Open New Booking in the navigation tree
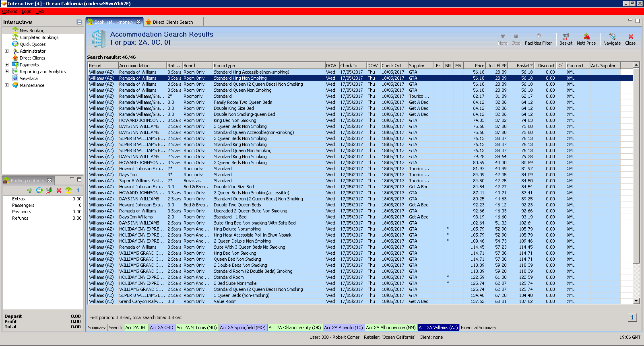 point(32,31)
